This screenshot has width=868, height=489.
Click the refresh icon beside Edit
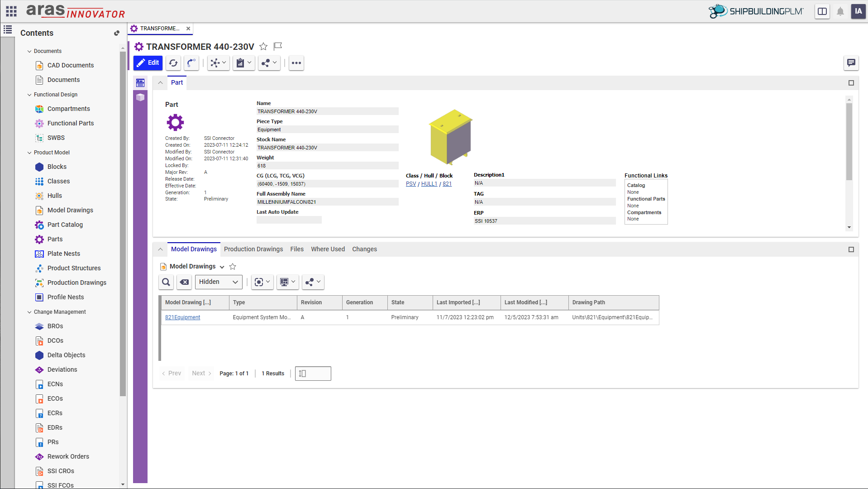(173, 63)
